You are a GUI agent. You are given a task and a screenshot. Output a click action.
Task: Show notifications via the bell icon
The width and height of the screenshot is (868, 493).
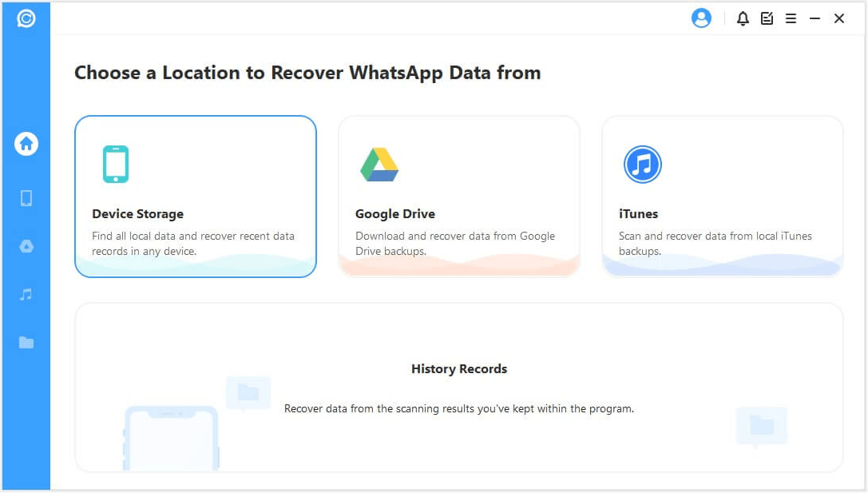pos(743,18)
